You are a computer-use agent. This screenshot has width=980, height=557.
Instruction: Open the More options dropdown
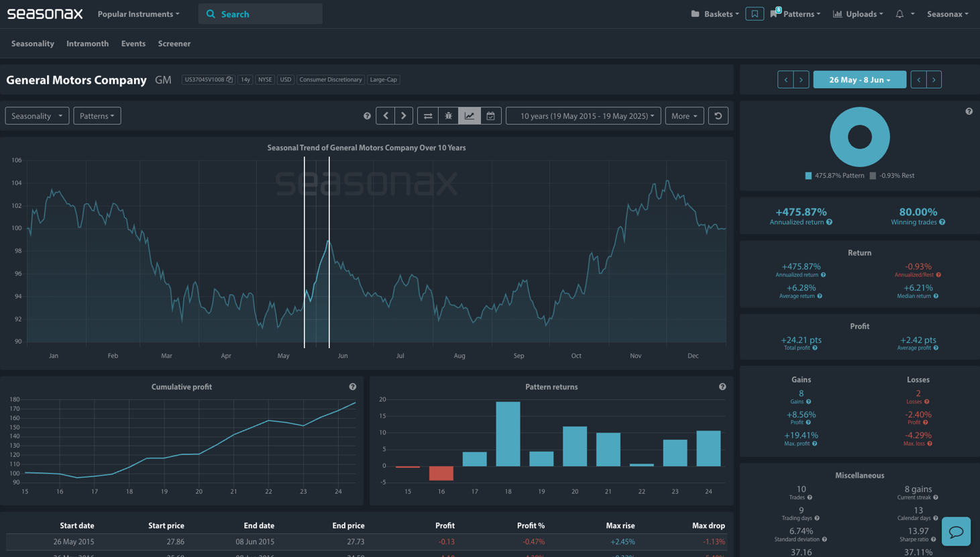tap(684, 116)
